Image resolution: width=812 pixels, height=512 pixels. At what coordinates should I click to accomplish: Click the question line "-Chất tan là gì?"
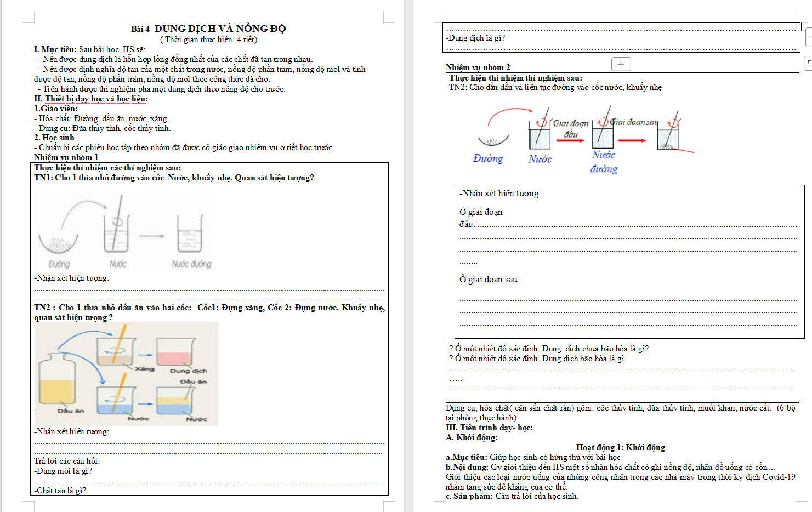(60, 491)
